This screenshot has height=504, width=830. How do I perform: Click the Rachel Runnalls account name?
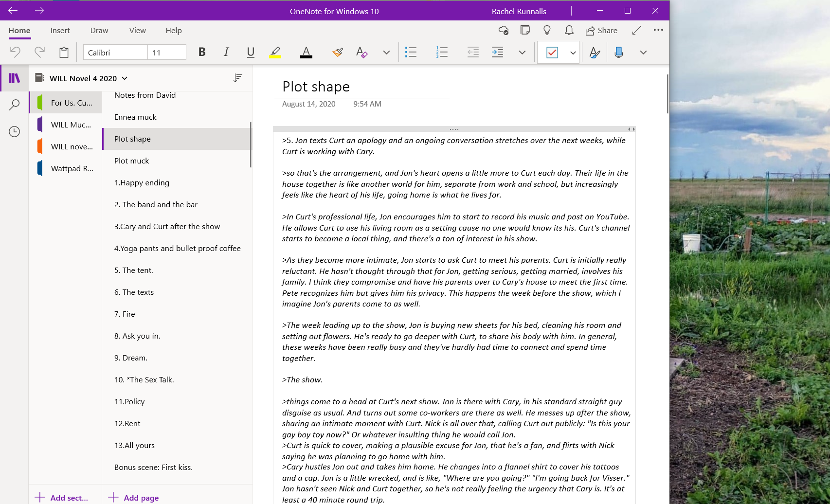pos(519,11)
